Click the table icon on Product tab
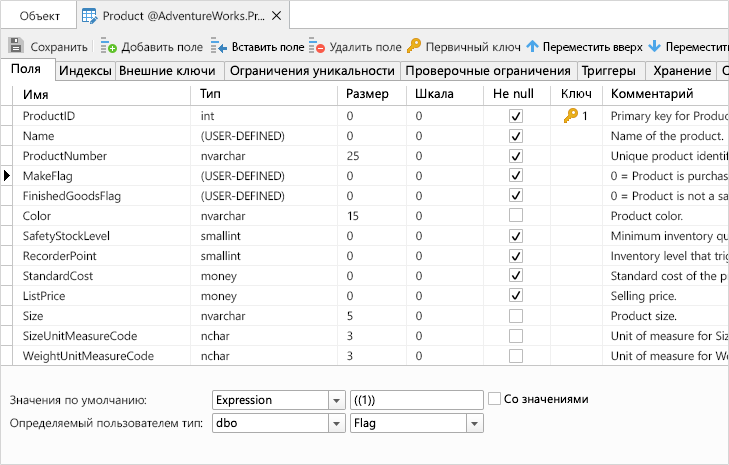This screenshot has height=465, width=729. pyautogui.click(x=89, y=16)
